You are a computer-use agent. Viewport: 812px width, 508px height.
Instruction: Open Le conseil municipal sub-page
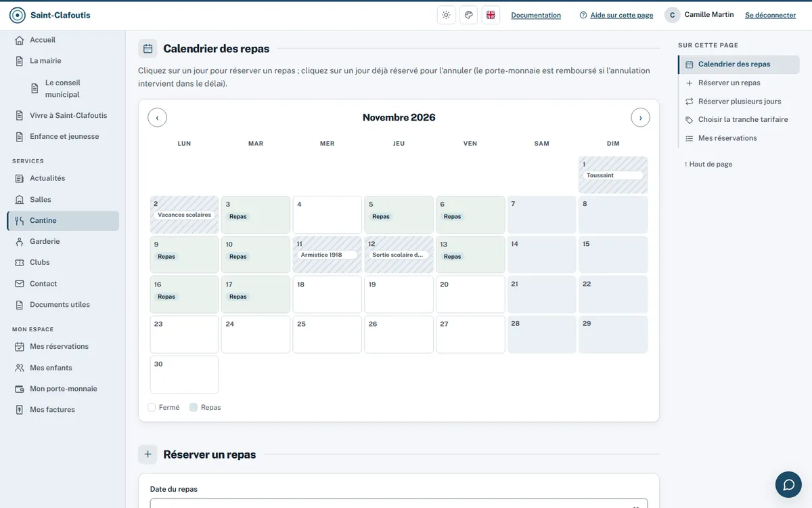[71, 89]
